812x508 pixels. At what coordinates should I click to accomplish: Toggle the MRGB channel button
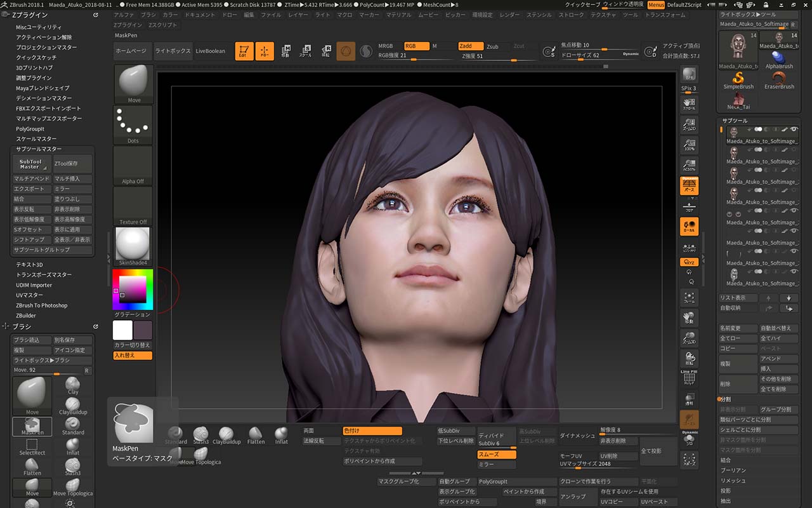point(390,46)
